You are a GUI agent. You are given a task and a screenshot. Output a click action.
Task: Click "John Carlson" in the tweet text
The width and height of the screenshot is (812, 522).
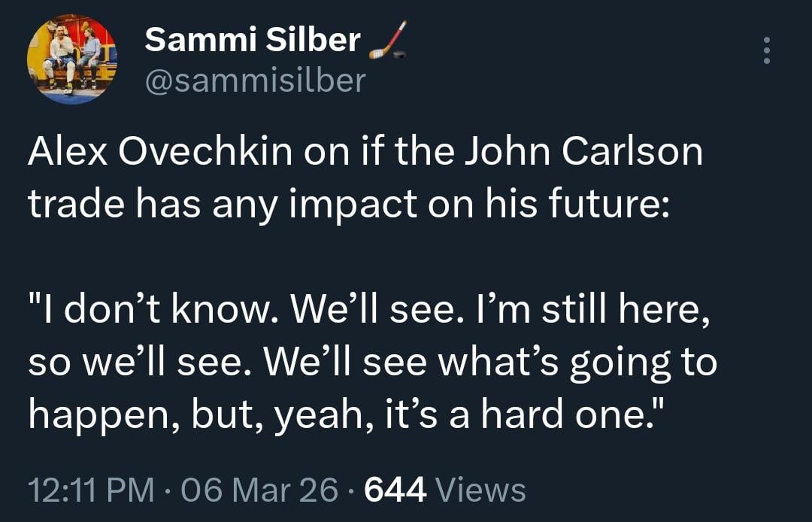582,153
